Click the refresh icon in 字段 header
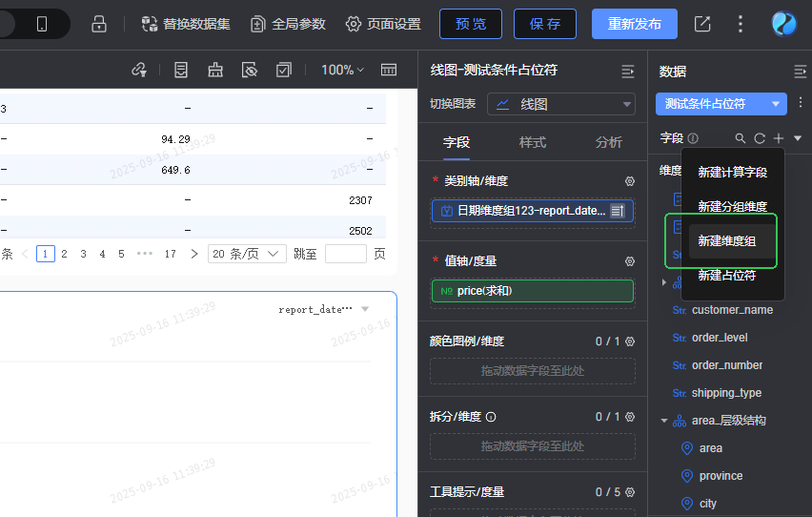The width and height of the screenshot is (812, 517). 760,138
